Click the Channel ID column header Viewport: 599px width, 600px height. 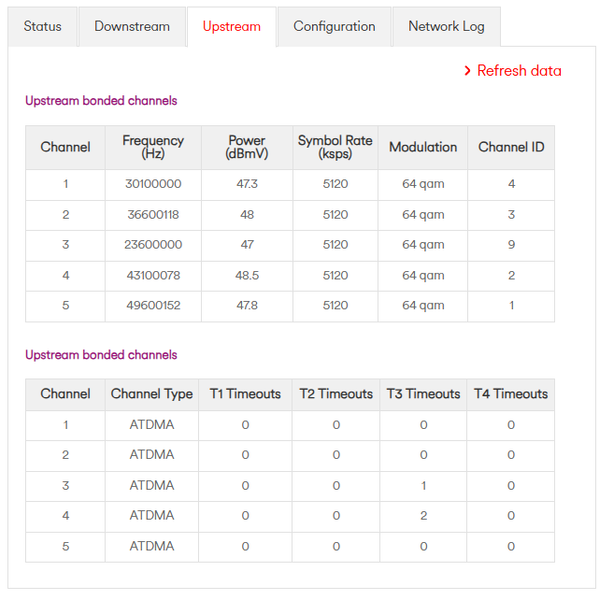(511, 147)
